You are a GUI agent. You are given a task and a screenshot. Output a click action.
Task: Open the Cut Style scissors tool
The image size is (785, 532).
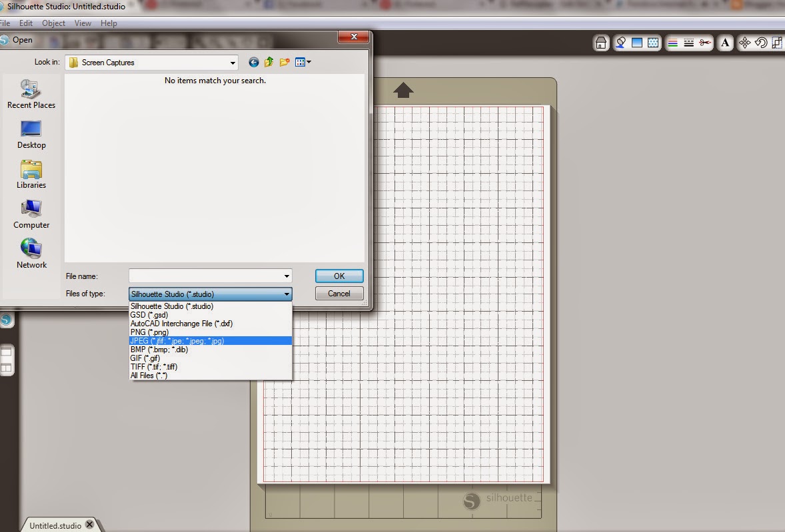pyautogui.click(x=705, y=43)
